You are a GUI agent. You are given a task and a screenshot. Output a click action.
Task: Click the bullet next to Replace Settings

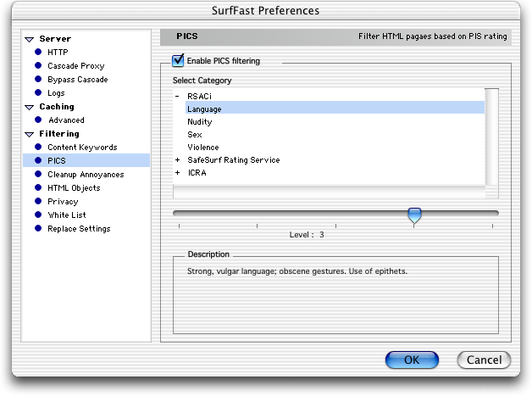pos(38,228)
